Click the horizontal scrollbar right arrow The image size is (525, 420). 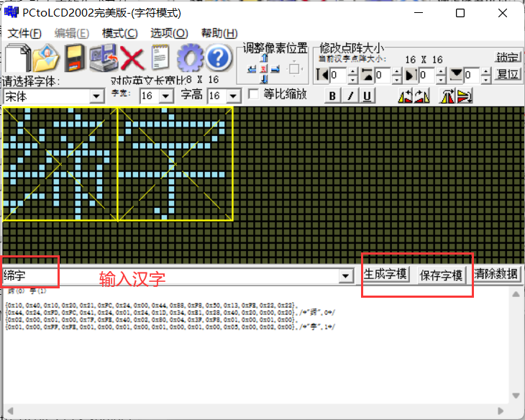pos(501,411)
